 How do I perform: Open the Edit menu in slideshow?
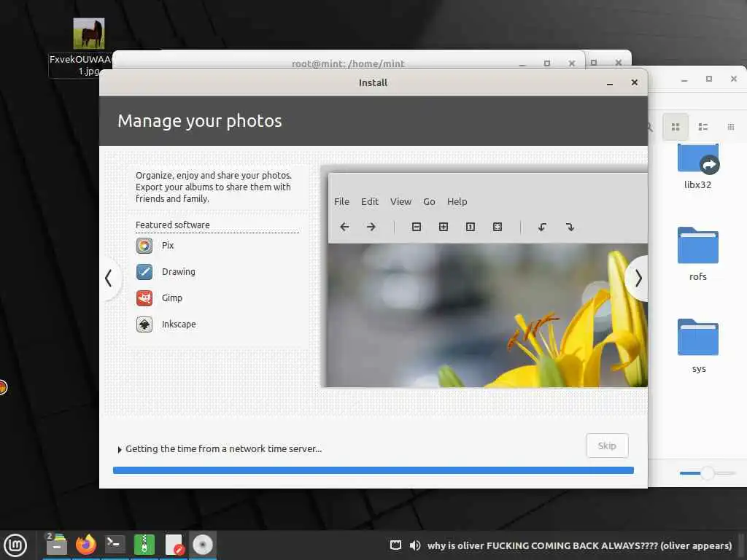coord(370,201)
